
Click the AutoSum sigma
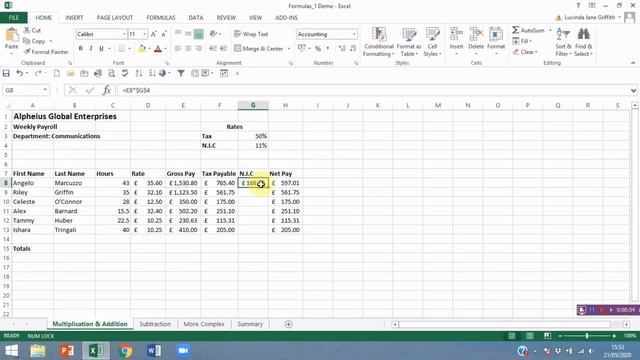516,30
